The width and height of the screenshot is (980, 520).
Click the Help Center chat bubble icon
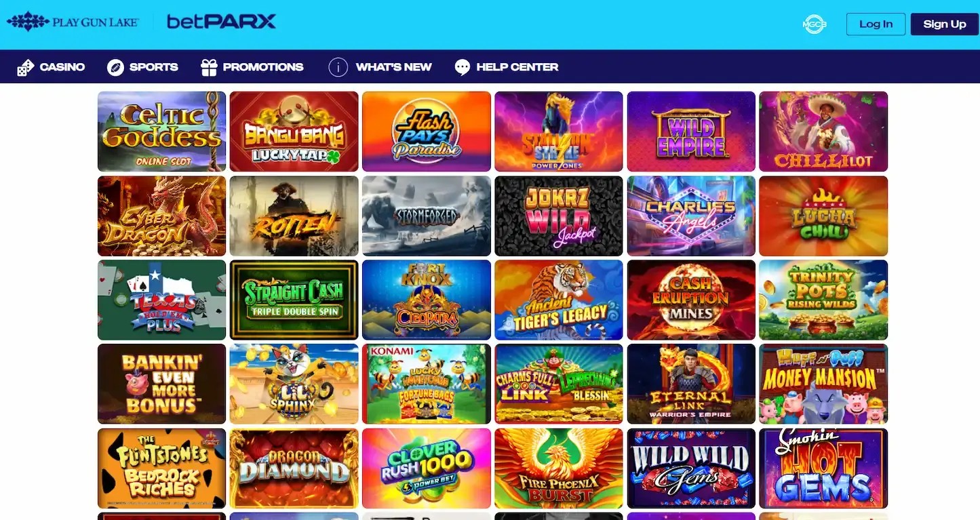(463, 67)
